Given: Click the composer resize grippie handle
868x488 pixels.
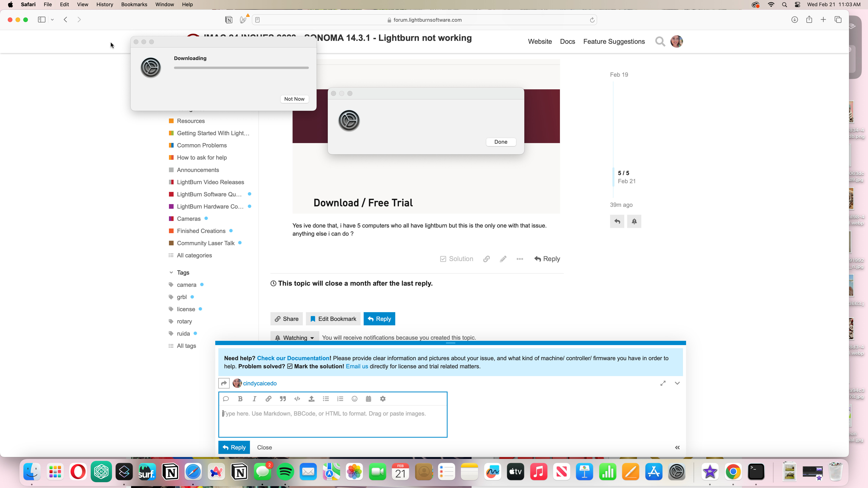Looking at the screenshot, I should (x=450, y=343).
